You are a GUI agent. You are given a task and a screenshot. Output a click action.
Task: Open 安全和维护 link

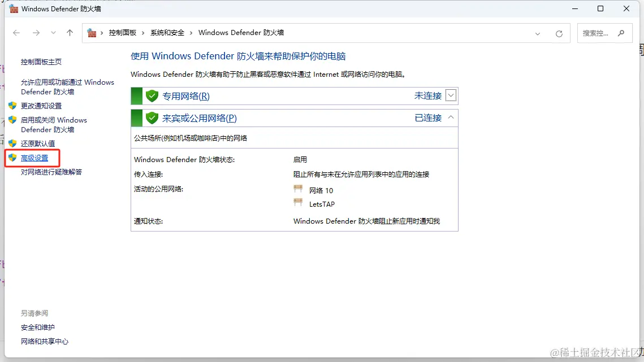pos(38,328)
